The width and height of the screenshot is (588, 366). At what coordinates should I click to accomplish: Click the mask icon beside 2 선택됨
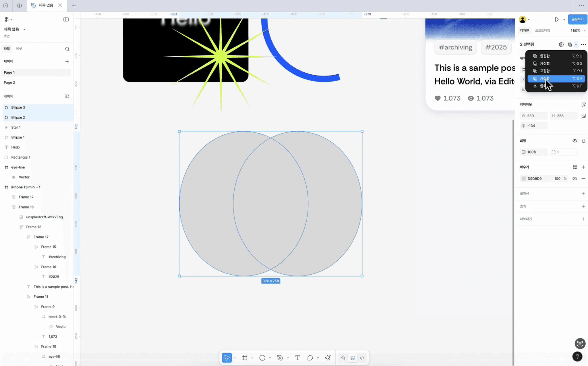point(561,44)
